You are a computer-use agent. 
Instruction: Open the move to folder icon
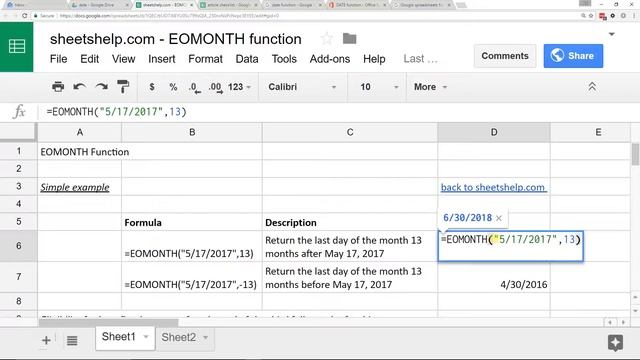(x=349, y=39)
